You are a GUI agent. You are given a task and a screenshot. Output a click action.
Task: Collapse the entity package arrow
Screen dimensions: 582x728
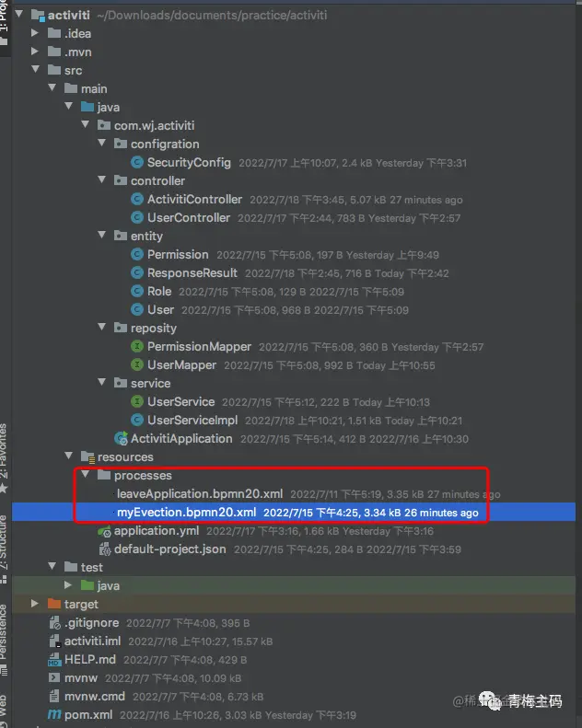pyautogui.click(x=102, y=235)
